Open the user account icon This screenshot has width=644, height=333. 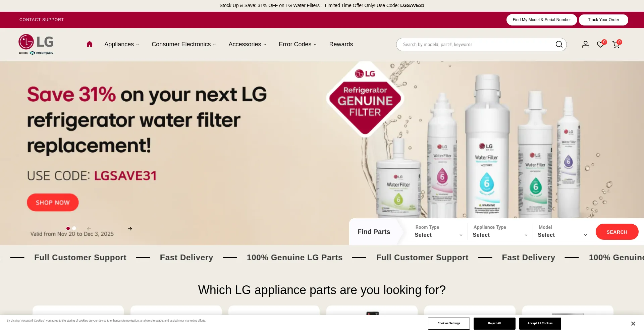(585, 45)
